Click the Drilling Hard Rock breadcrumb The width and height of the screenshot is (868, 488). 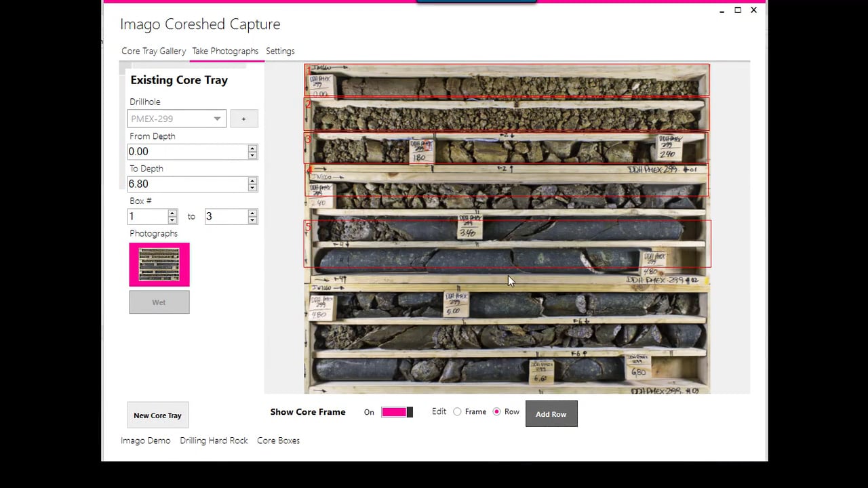click(x=214, y=441)
